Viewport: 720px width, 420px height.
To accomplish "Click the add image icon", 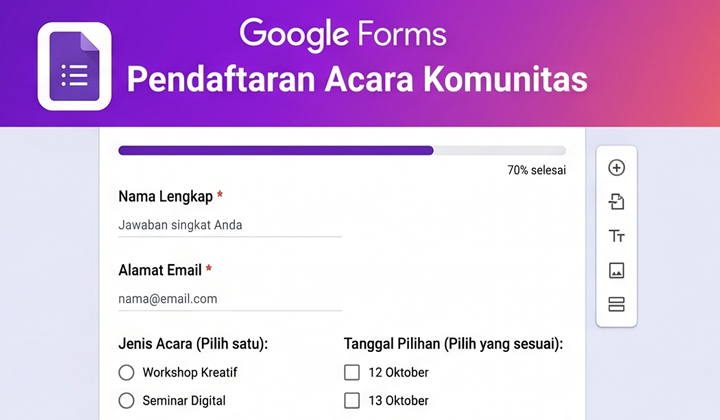I will [x=616, y=270].
